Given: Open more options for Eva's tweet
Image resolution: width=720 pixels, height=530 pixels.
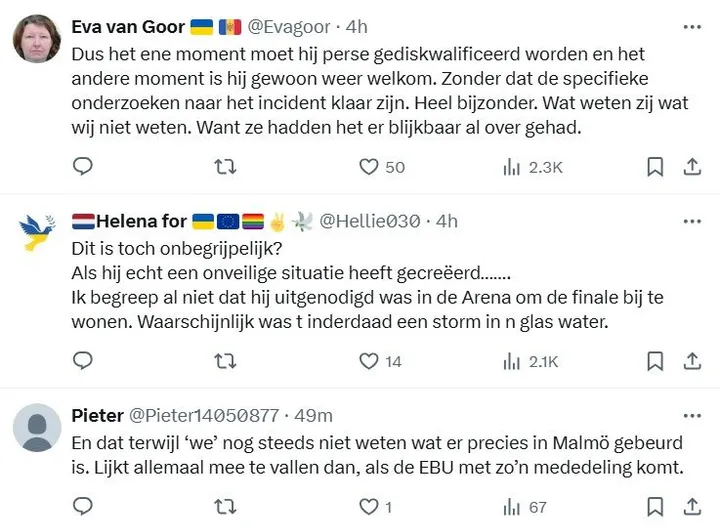Looking at the screenshot, I should pyautogui.click(x=691, y=26).
